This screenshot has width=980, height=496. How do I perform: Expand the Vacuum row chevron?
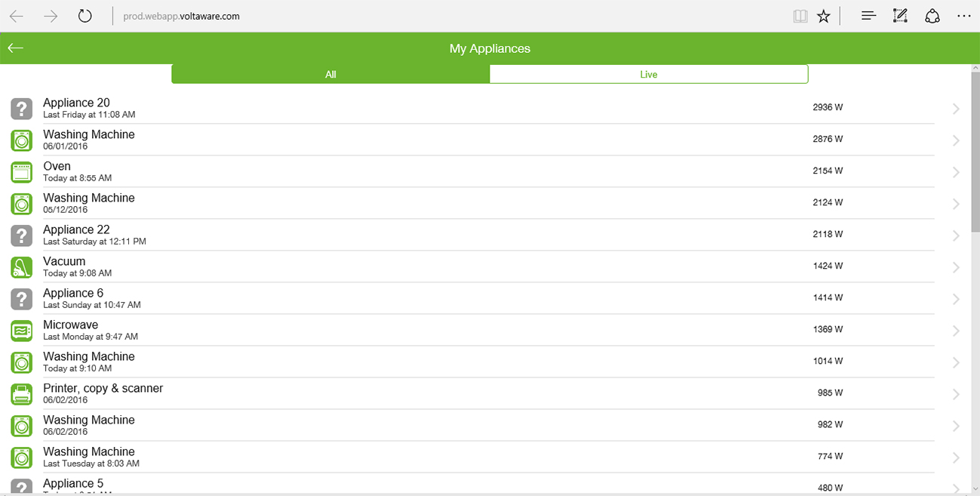point(956,267)
